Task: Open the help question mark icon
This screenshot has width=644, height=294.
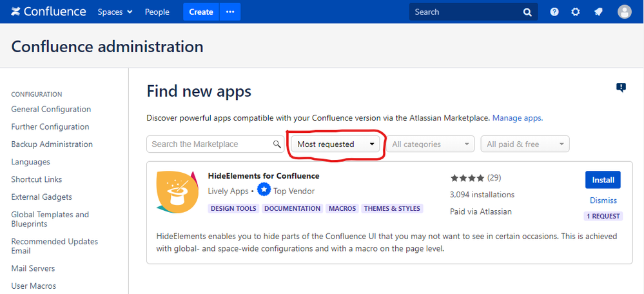Action: pyautogui.click(x=554, y=12)
